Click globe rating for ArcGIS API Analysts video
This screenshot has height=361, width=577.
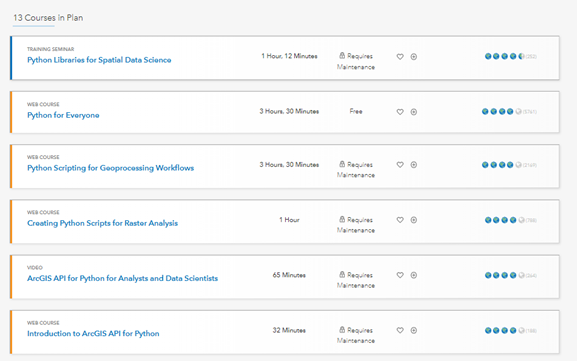[x=505, y=275]
